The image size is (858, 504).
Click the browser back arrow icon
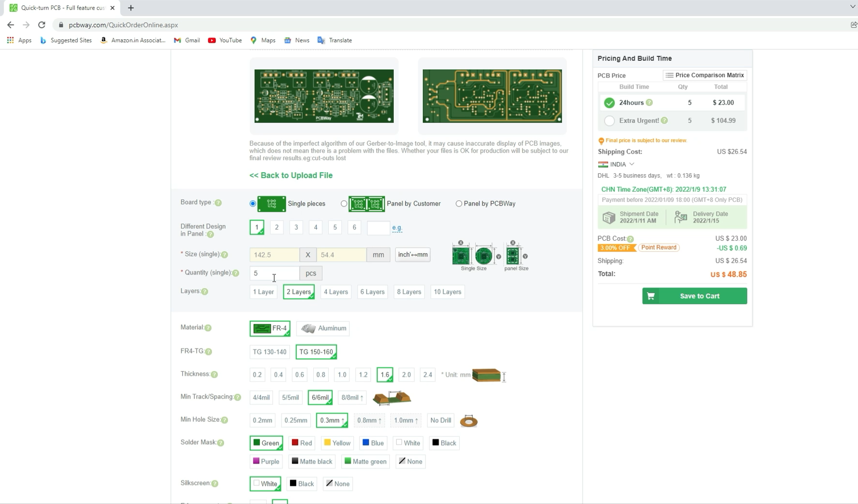pyautogui.click(x=11, y=25)
